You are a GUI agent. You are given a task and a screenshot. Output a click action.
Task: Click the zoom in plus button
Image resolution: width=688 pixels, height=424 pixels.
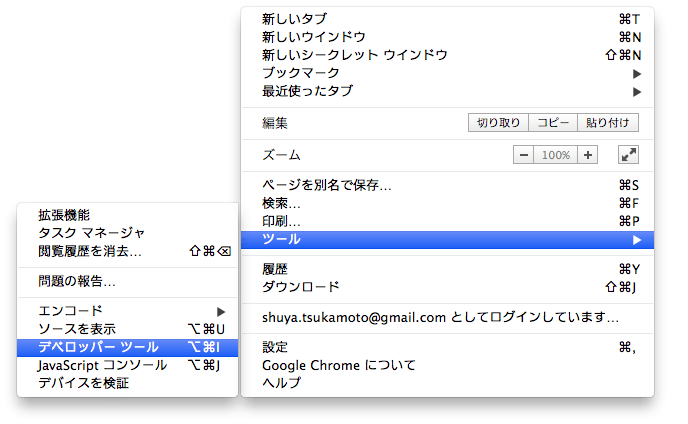point(588,155)
